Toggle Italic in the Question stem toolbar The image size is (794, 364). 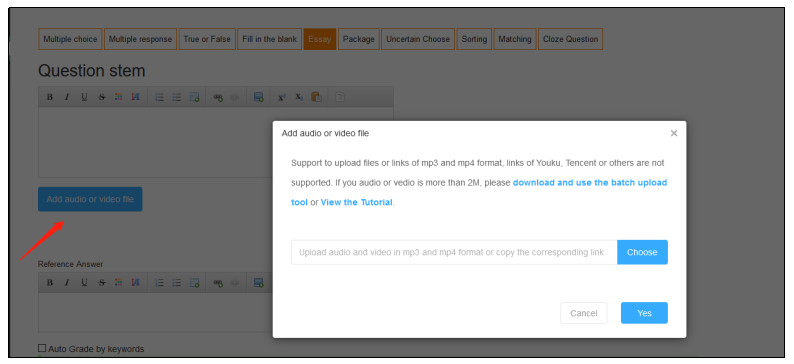(66, 97)
